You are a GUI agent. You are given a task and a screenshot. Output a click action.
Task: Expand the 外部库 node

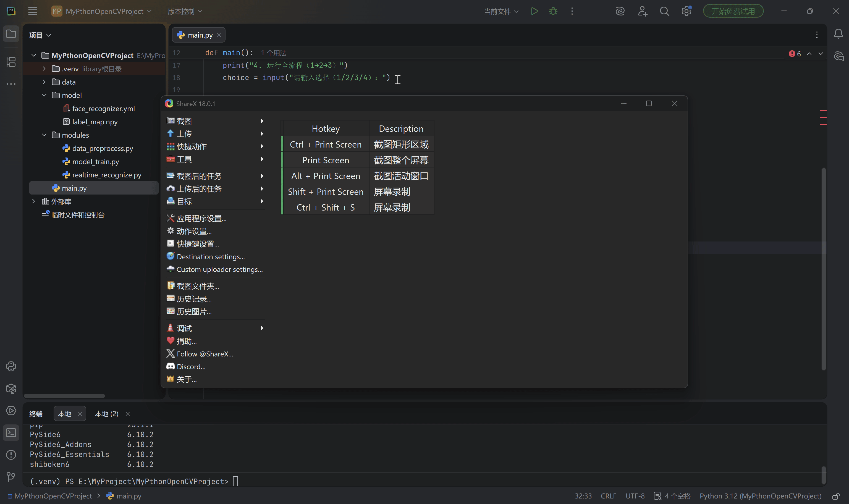[33, 201]
